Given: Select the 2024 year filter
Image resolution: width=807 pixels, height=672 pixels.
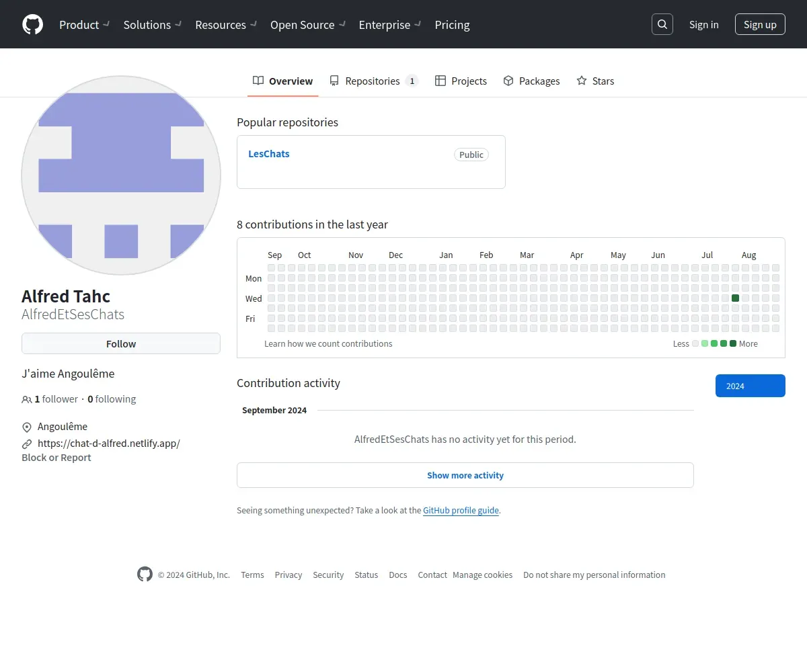Looking at the screenshot, I should tap(751, 386).
